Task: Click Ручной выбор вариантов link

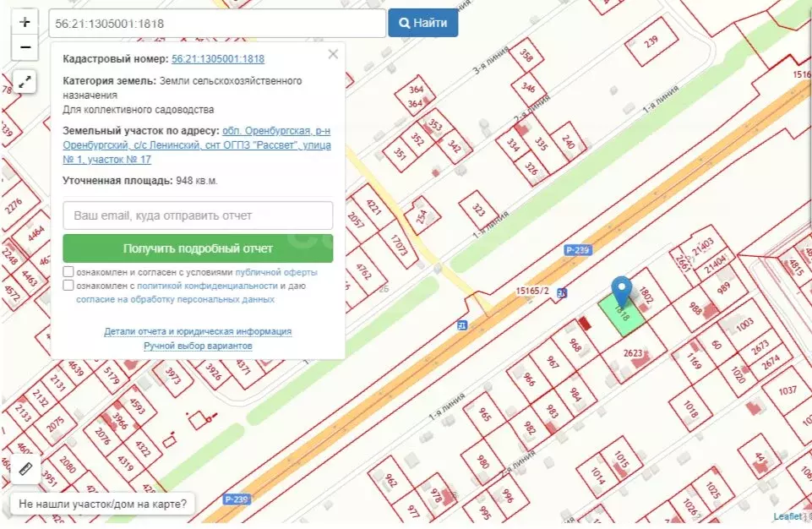Action: [x=198, y=346]
